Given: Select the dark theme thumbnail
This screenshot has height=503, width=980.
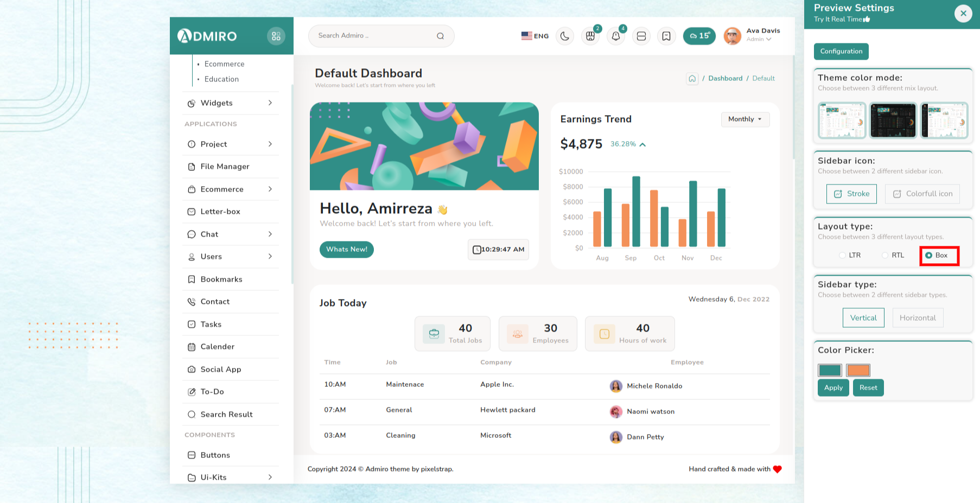Looking at the screenshot, I should [893, 120].
